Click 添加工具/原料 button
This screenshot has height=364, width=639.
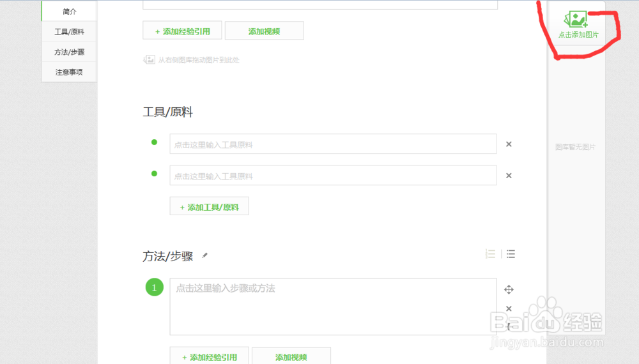coord(209,206)
